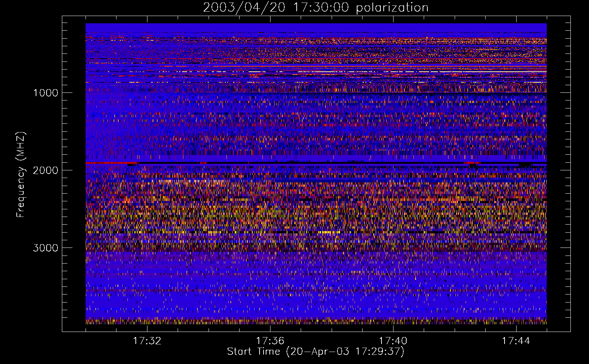The image size is (589, 364).
Task: Click the 'Frequency (MHZ)' axis title
Action: (21, 175)
